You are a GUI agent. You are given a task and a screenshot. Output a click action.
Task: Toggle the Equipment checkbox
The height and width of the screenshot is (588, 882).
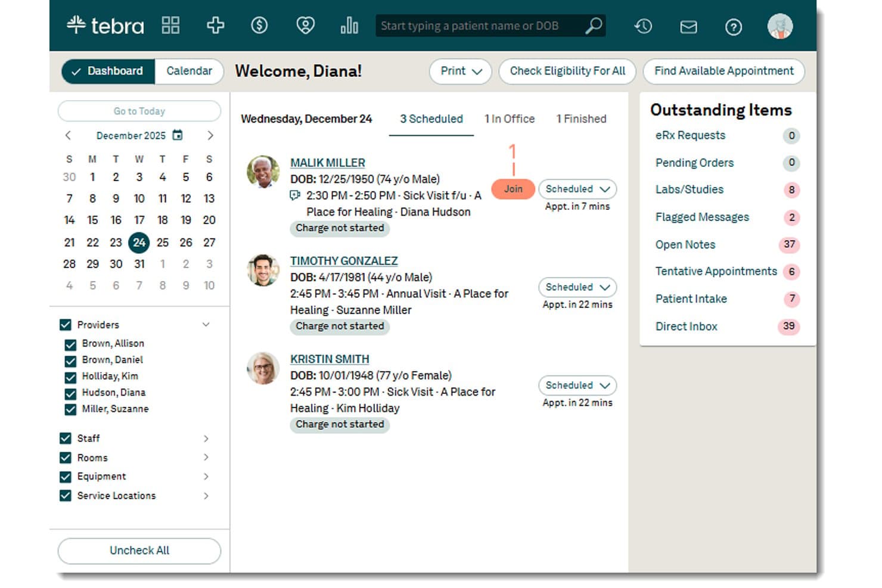point(66,477)
